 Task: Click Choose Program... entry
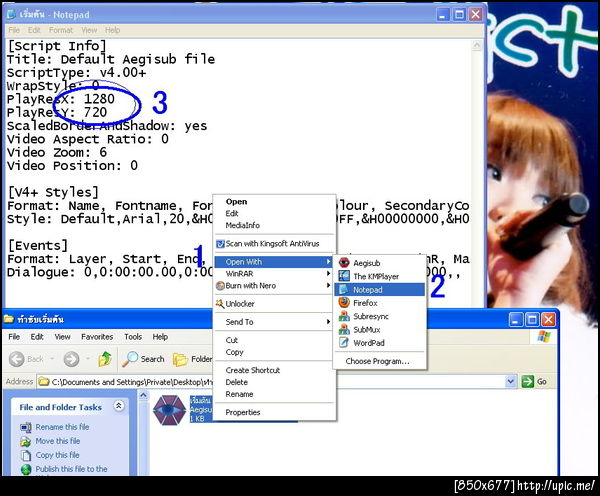[x=380, y=361]
